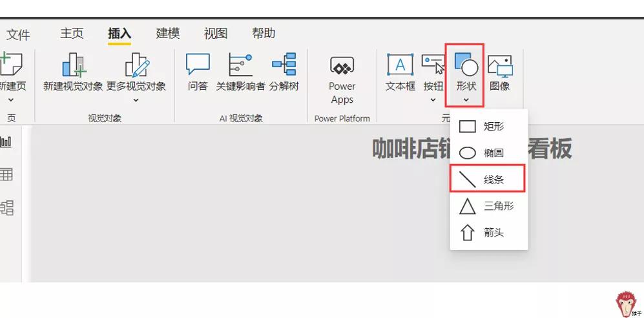The height and width of the screenshot is (318, 644).
Task: Open the report view bar-chart icon
Action: (x=6, y=142)
